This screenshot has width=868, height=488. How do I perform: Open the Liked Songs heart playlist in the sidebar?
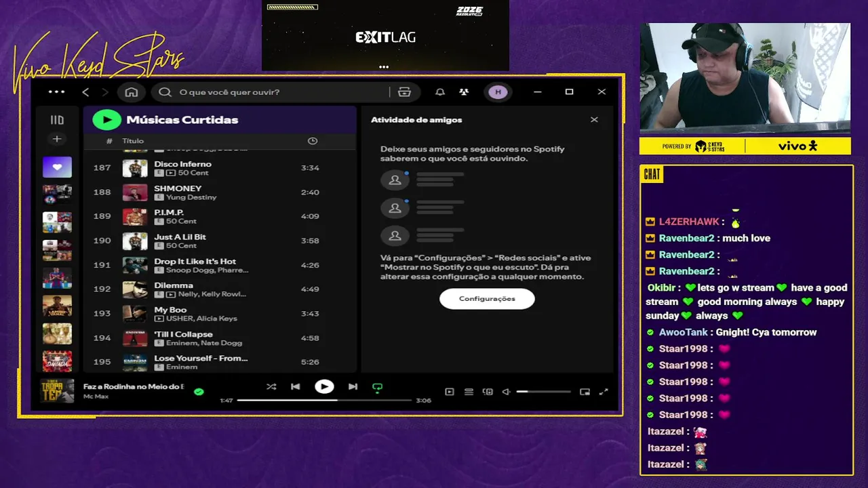[57, 167]
